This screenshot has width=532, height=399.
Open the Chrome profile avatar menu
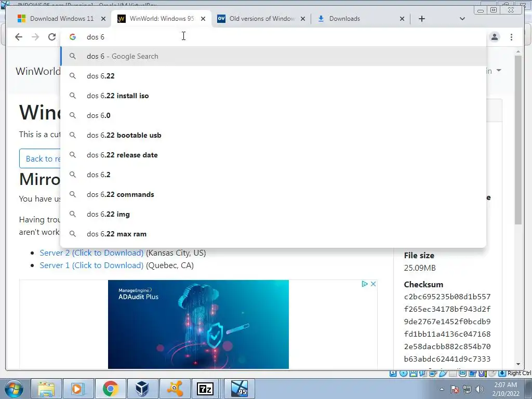point(495,37)
